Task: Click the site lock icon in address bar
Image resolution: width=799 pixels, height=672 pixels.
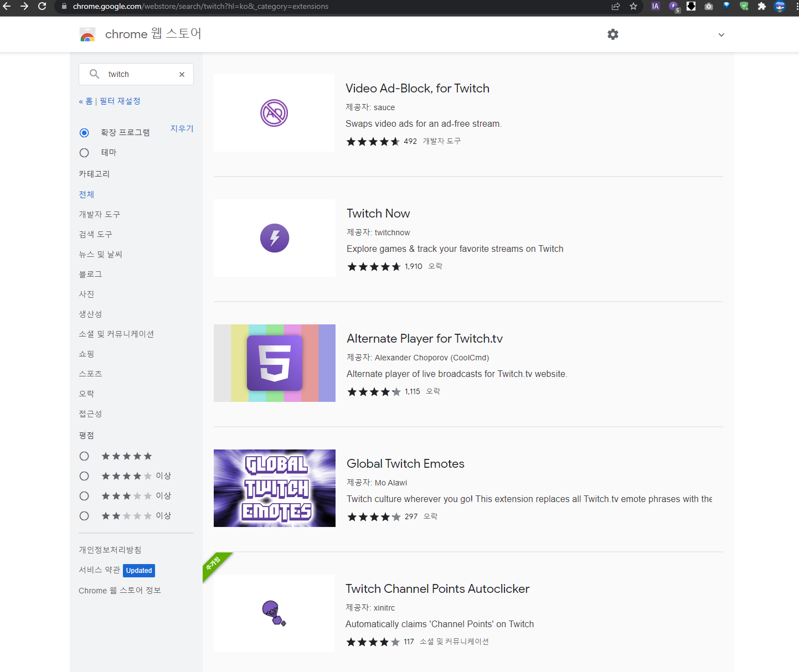Action: 64,6
